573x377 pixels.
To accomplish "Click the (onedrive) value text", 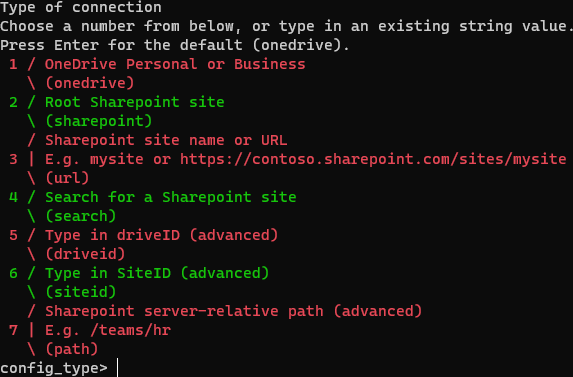I will click(x=90, y=83).
